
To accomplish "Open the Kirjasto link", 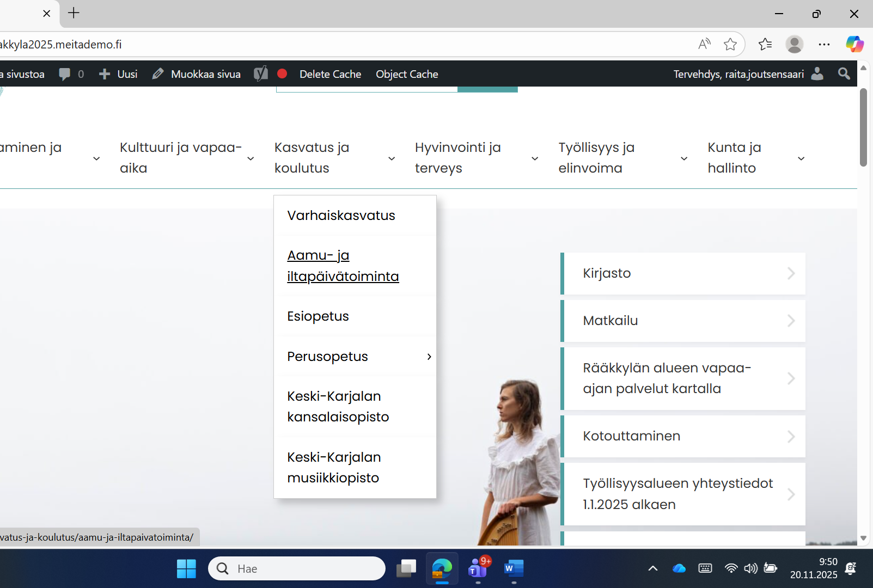I will [607, 273].
